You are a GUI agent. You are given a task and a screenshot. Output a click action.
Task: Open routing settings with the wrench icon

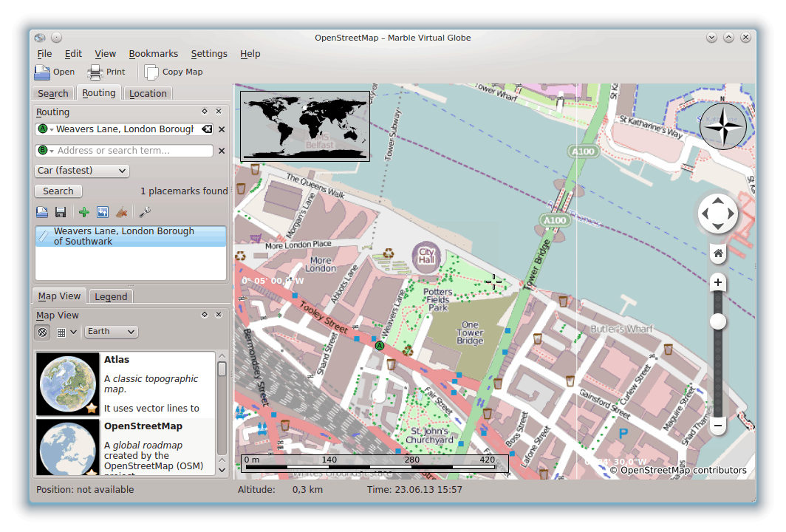[146, 213]
